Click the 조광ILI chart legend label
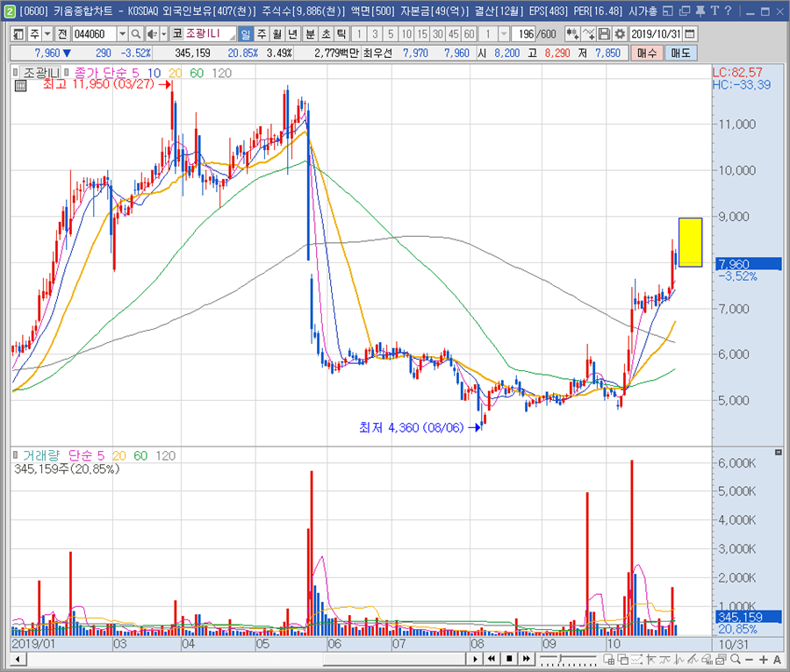This screenshot has height=672, width=790. click(41, 73)
